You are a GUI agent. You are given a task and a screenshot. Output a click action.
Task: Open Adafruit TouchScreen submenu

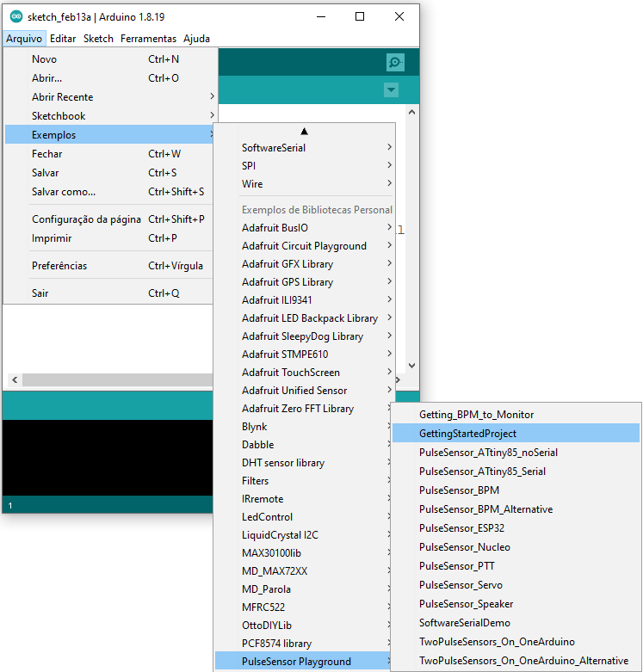(305, 372)
